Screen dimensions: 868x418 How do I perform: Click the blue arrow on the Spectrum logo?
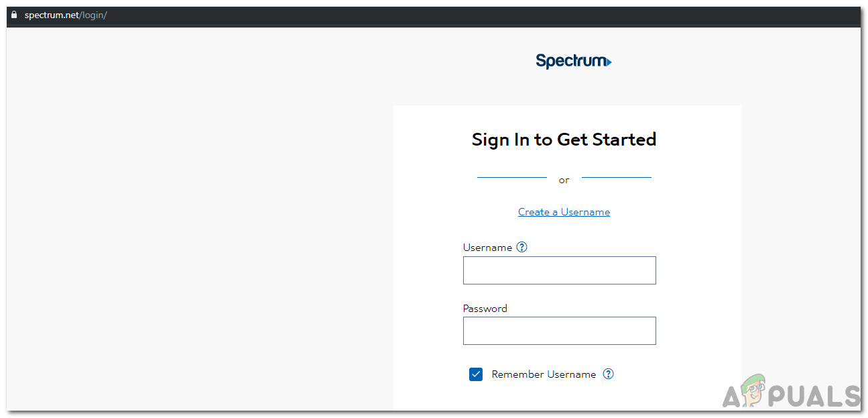point(608,62)
